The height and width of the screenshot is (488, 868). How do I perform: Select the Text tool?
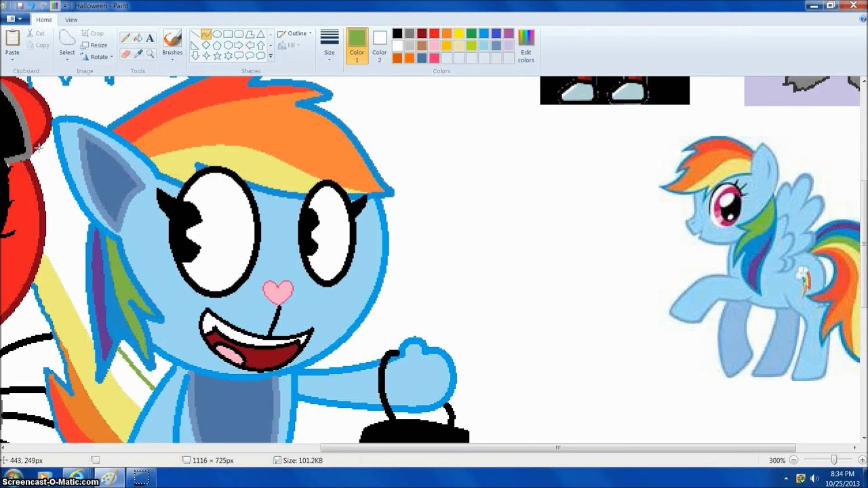150,38
